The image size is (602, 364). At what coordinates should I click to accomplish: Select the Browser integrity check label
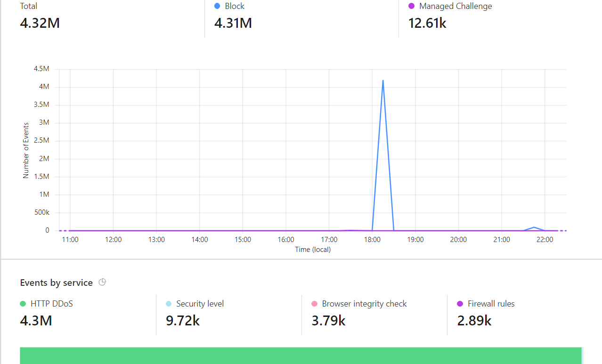coord(364,304)
